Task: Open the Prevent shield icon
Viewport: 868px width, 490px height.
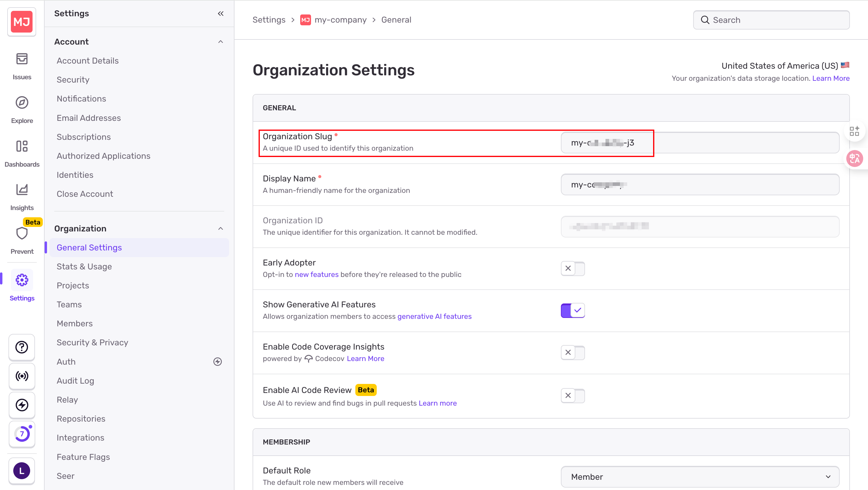Action: (22, 233)
